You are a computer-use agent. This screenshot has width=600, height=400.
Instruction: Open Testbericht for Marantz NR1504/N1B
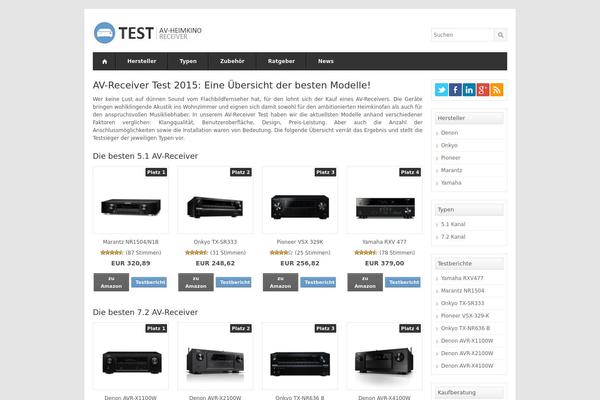click(x=149, y=282)
